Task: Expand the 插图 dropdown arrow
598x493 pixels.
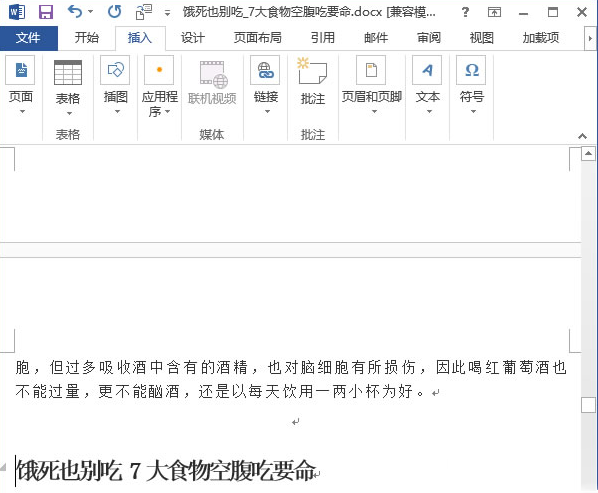Action: point(117,112)
